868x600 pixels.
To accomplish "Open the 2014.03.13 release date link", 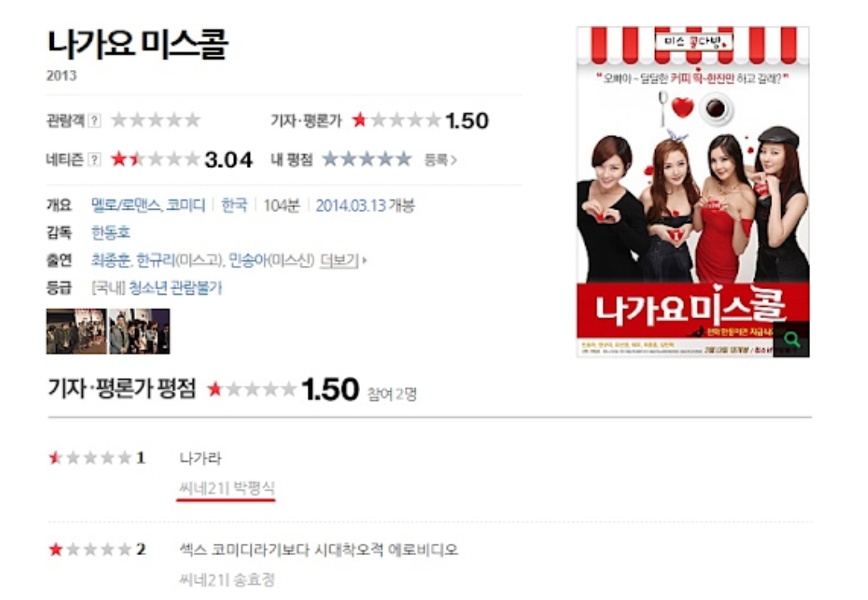I will (350, 205).
